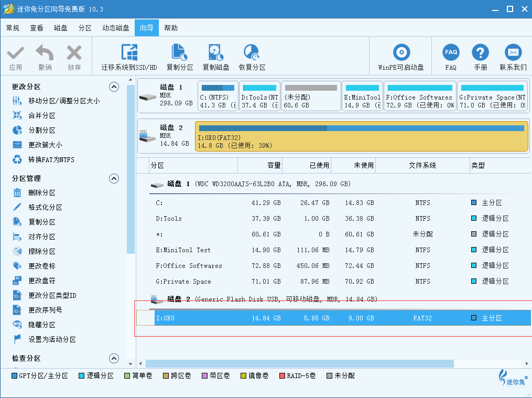Open the FAQ icon
532x398 pixels.
click(x=451, y=52)
